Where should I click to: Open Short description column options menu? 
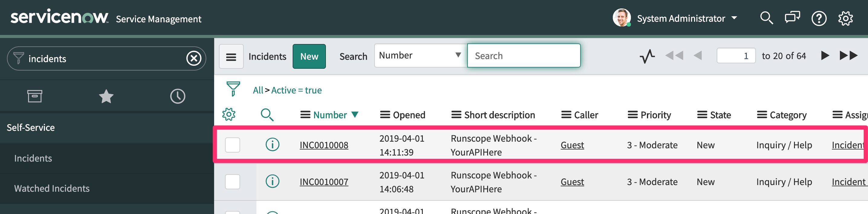point(456,115)
